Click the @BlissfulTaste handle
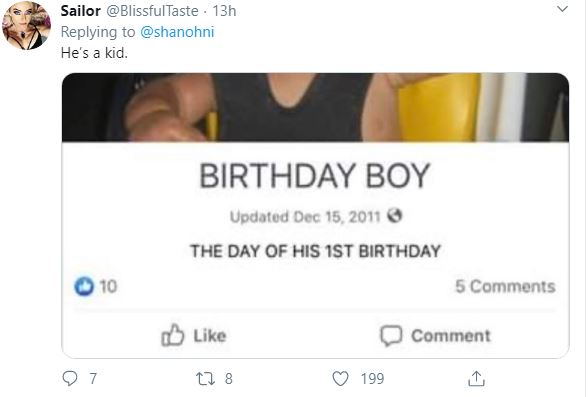The width and height of the screenshot is (588, 397). (x=153, y=11)
